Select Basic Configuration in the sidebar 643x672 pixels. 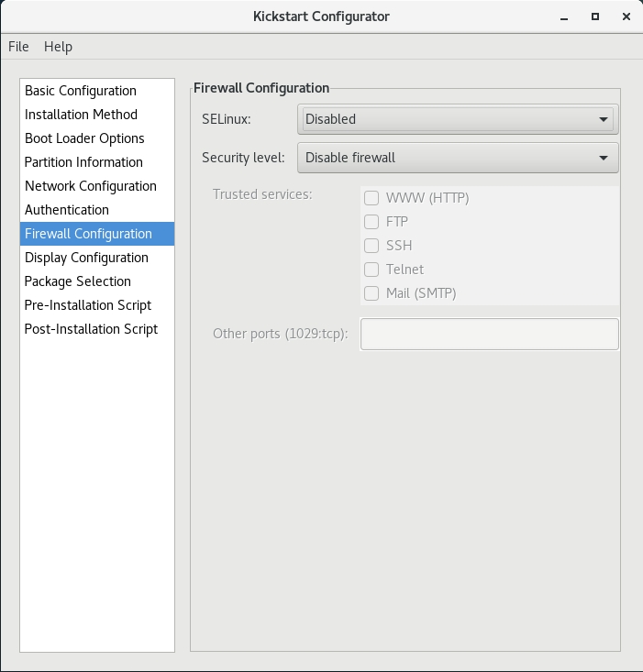click(x=81, y=91)
